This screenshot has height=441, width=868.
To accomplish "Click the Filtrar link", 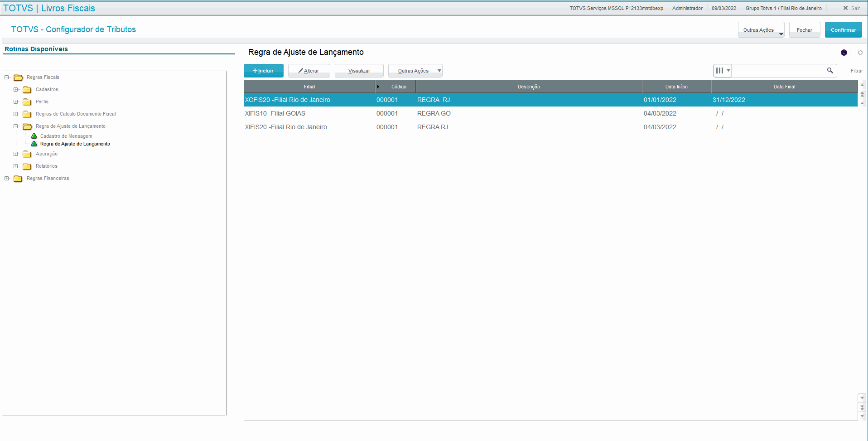I will tap(857, 71).
